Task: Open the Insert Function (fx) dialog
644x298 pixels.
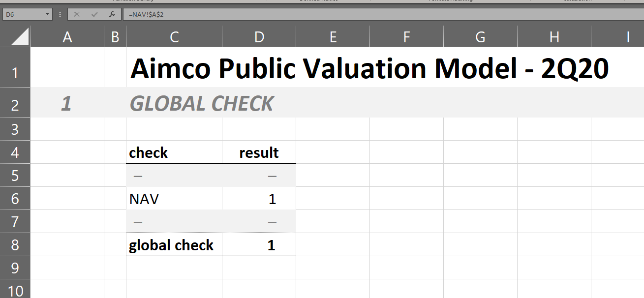Action: pyautogui.click(x=112, y=15)
